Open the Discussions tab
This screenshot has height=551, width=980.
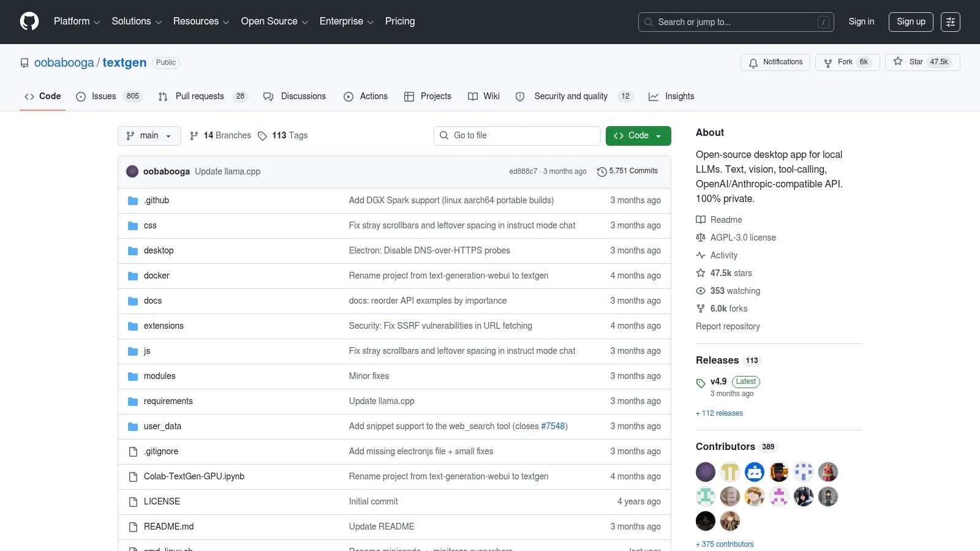295,97
